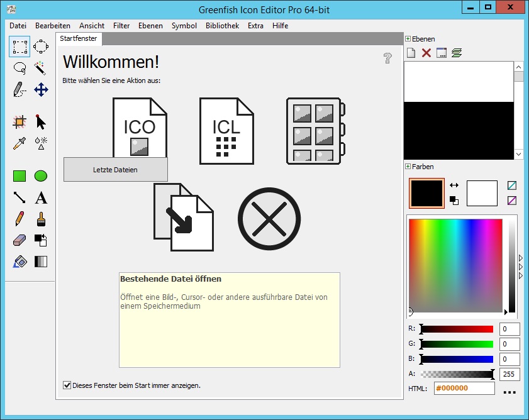Select the Crop tool
The image size is (529, 420).
19,122
